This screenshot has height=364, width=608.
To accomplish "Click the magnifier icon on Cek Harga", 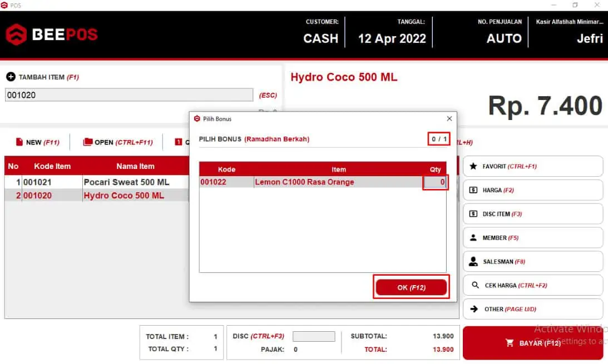I will point(474,285).
